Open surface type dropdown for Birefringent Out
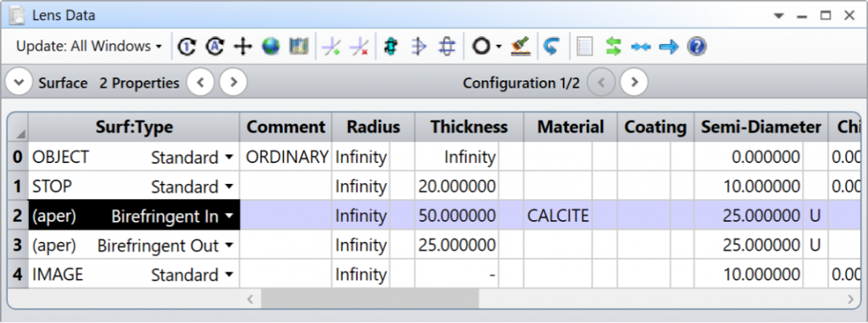This screenshot has width=868, height=323. [230, 246]
